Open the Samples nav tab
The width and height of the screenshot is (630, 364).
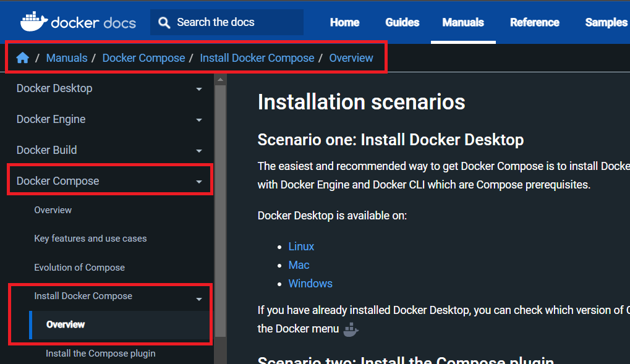(x=606, y=22)
